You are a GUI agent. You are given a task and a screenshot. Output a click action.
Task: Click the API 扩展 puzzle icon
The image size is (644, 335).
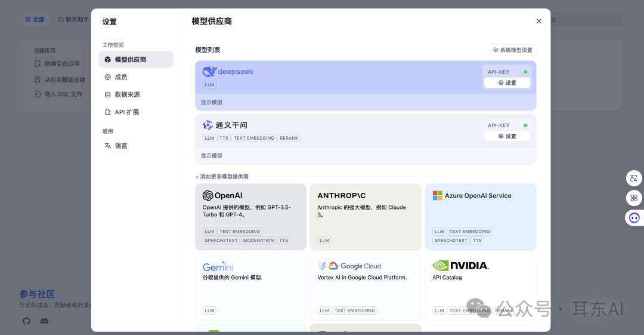[107, 112]
